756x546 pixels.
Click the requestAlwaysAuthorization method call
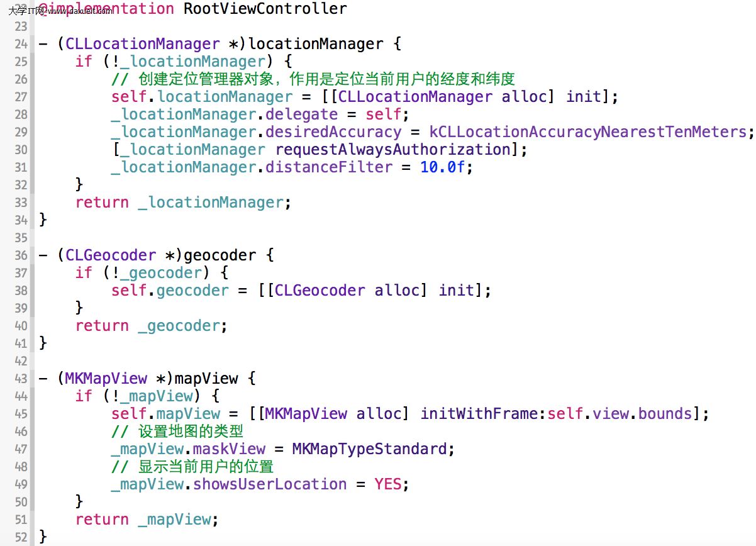point(393,150)
